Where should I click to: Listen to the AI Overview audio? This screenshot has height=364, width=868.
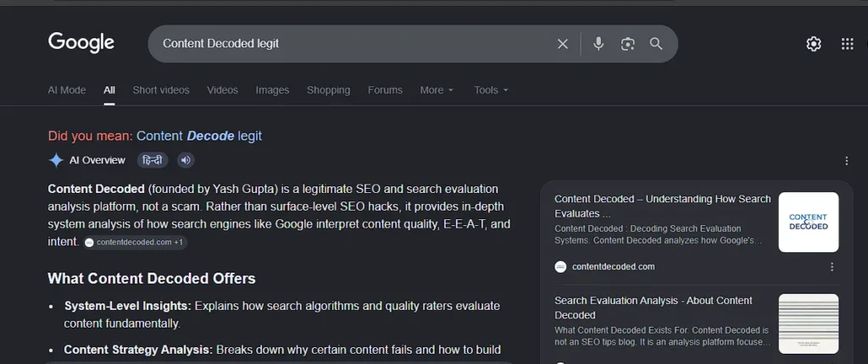click(x=186, y=161)
